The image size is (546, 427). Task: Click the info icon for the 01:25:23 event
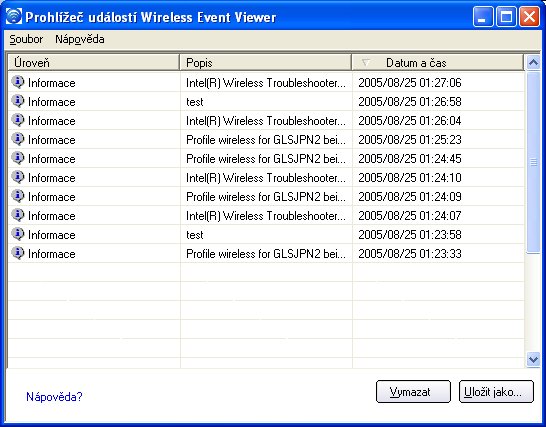pyautogui.click(x=17, y=139)
